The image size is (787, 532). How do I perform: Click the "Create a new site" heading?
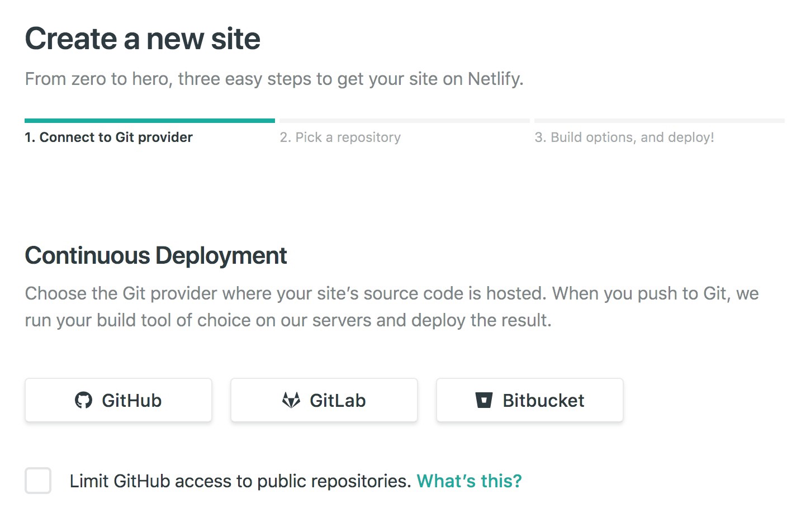tap(143, 39)
